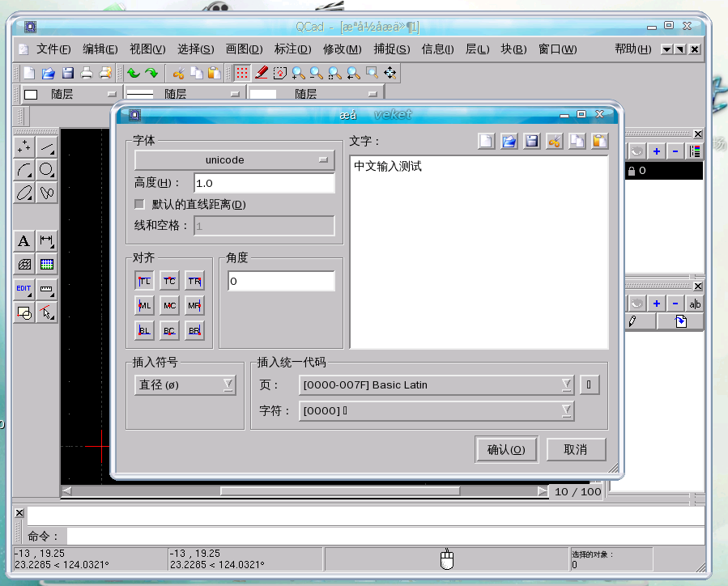Image resolution: width=728 pixels, height=586 pixels.
Task: Open the 文件(F) menu
Action: coord(53,49)
